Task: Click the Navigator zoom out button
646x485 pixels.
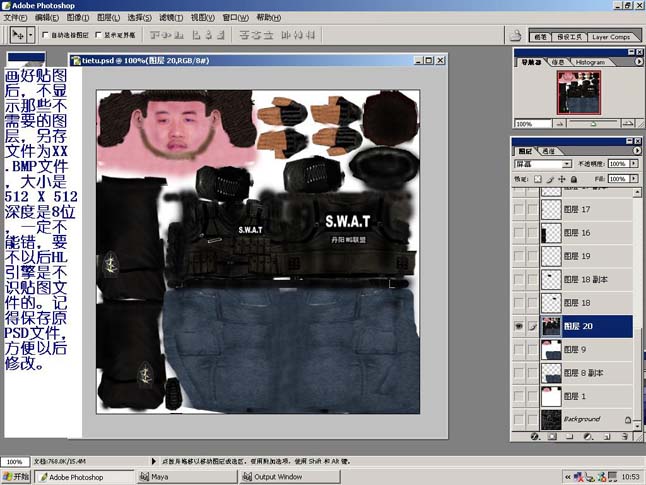Action: [x=559, y=124]
